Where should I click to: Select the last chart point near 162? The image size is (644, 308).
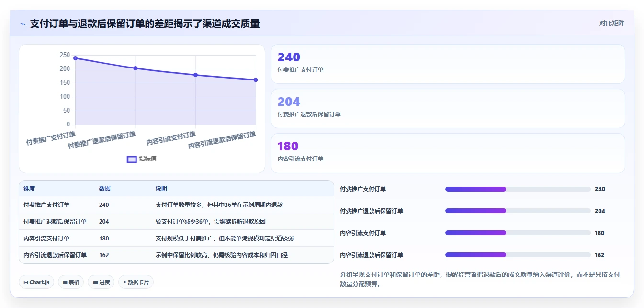[256, 80]
